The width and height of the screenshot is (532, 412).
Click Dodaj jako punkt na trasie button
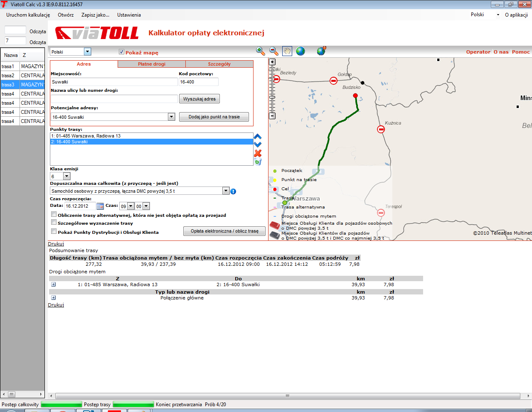[x=214, y=117]
